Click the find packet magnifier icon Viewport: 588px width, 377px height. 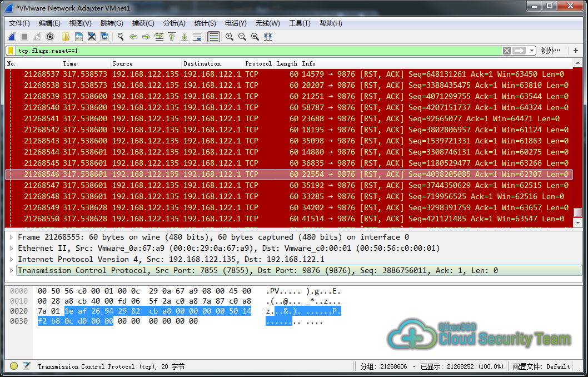tap(120, 37)
